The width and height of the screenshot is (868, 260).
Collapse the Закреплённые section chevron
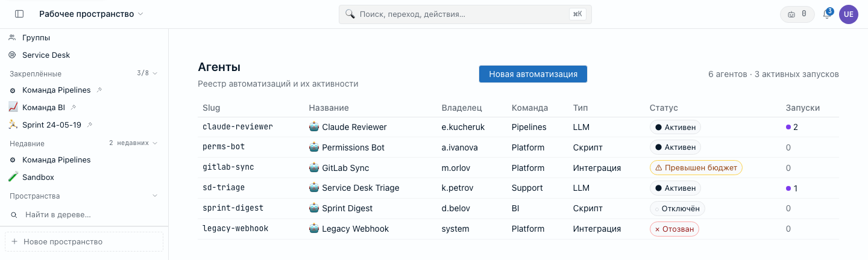155,73
